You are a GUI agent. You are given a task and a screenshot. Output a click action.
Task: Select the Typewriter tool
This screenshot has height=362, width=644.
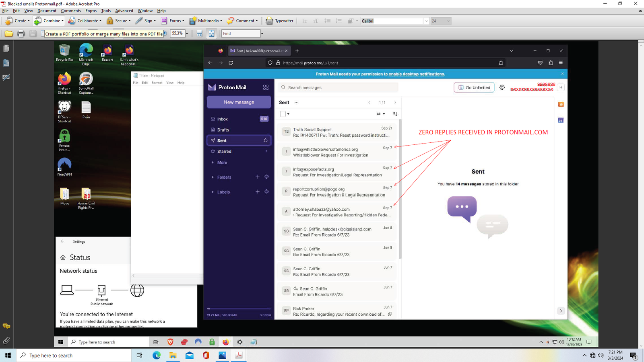[x=280, y=21]
